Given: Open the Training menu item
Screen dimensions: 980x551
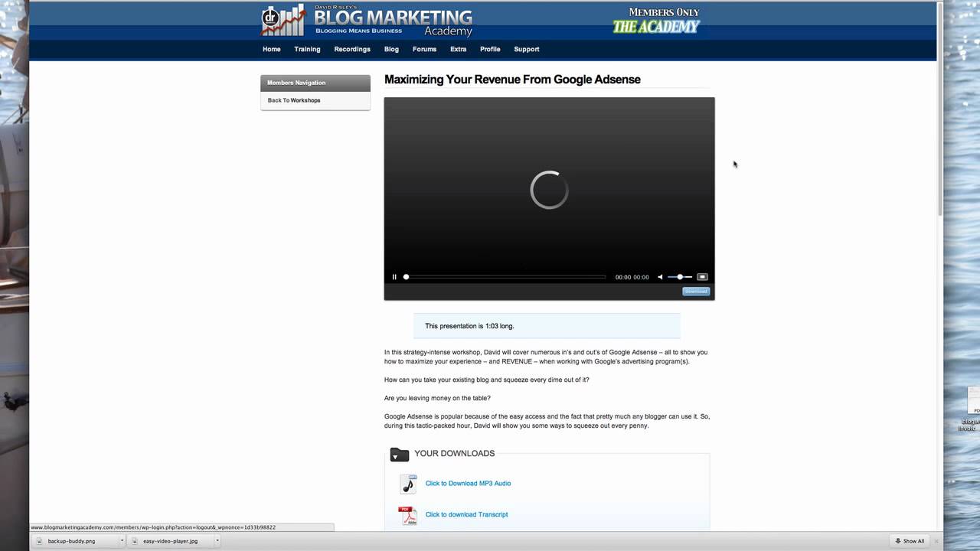Looking at the screenshot, I should click(x=307, y=49).
